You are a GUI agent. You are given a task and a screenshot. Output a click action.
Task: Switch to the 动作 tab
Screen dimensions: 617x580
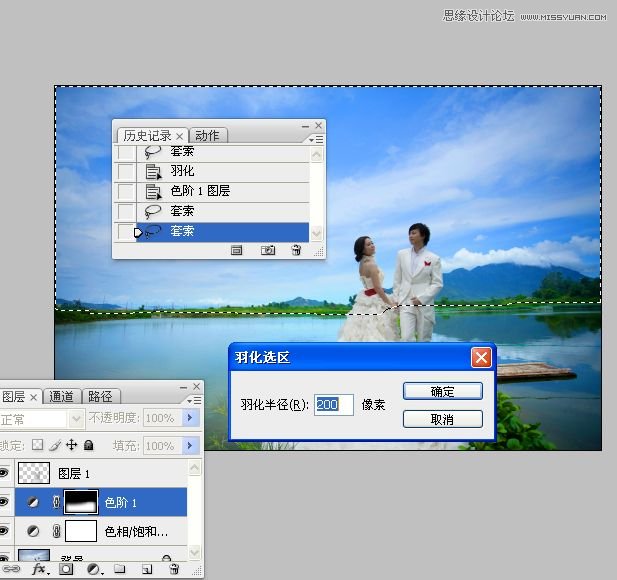pos(207,136)
